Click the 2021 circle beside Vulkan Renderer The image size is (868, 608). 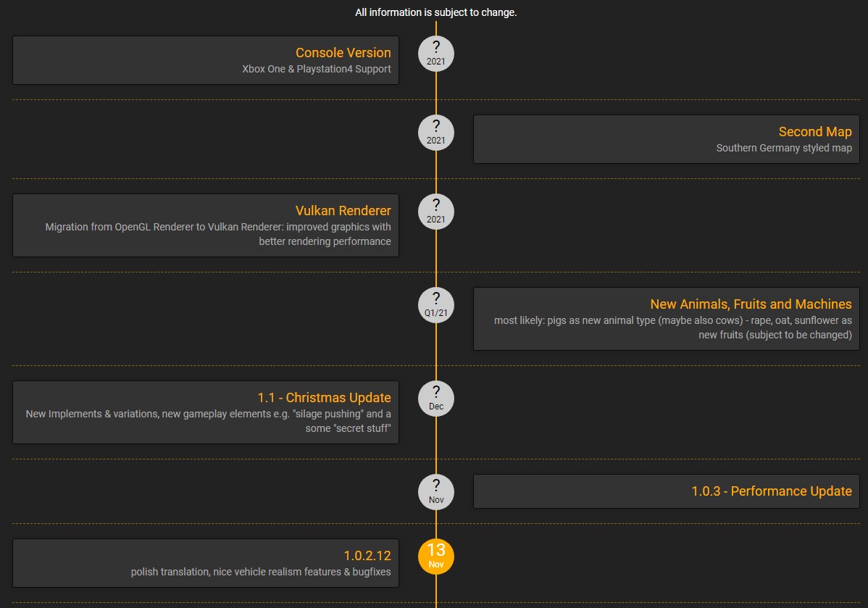click(x=435, y=212)
